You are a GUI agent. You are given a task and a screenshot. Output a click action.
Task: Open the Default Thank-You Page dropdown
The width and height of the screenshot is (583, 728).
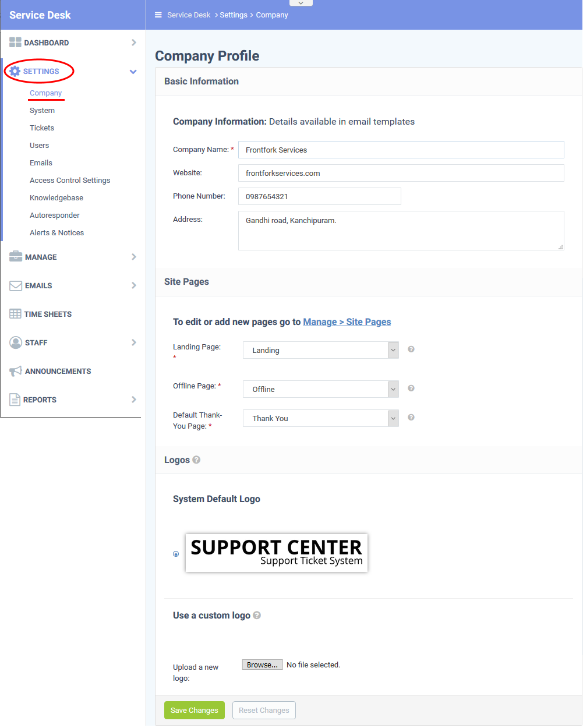321,418
